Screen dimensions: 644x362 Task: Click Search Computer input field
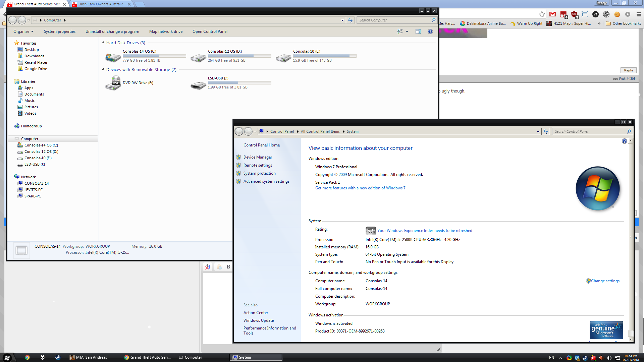click(x=394, y=20)
